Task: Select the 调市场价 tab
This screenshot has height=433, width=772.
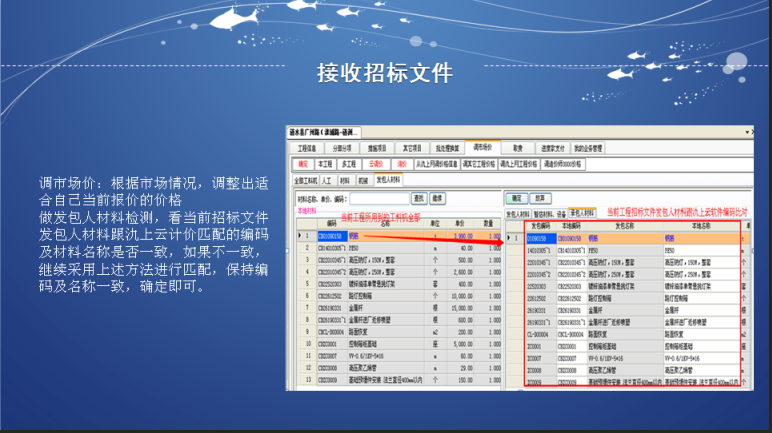Action: (482, 147)
